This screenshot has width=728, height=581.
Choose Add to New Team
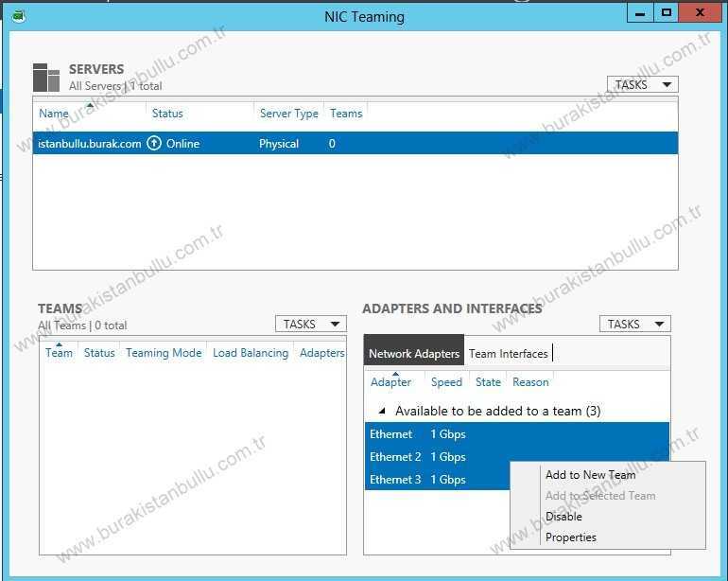tap(590, 475)
